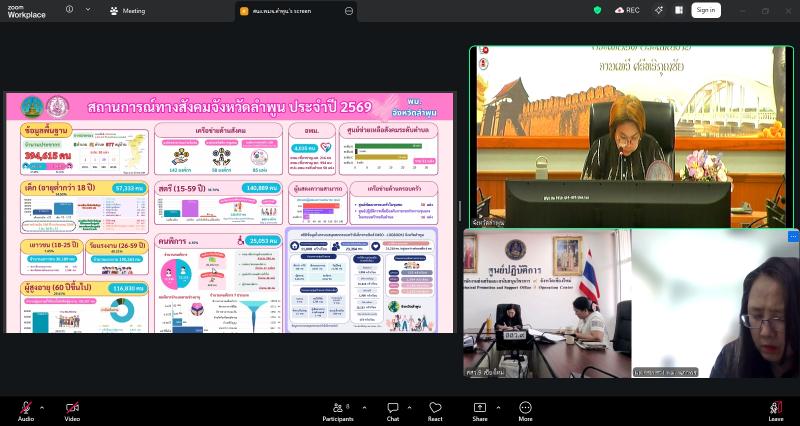Open the meeting information icon
The image size is (800, 426).
tap(69, 10)
